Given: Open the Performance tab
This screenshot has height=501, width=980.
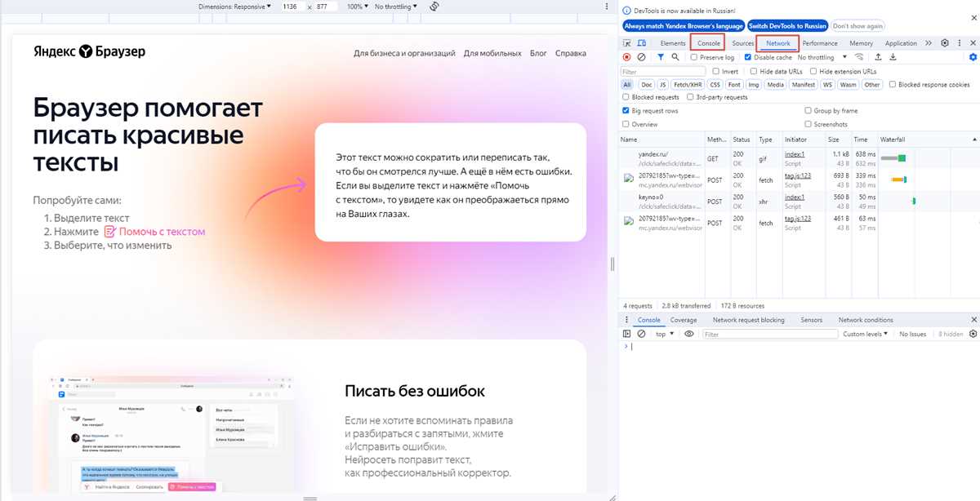Looking at the screenshot, I should [820, 43].
